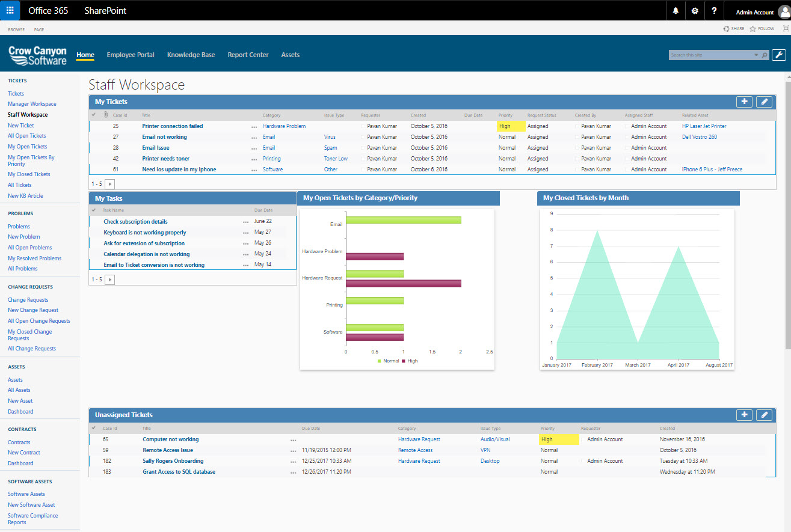
Task: Open the HP Laser Jet Printer asset link
Action: coord(704,126)
